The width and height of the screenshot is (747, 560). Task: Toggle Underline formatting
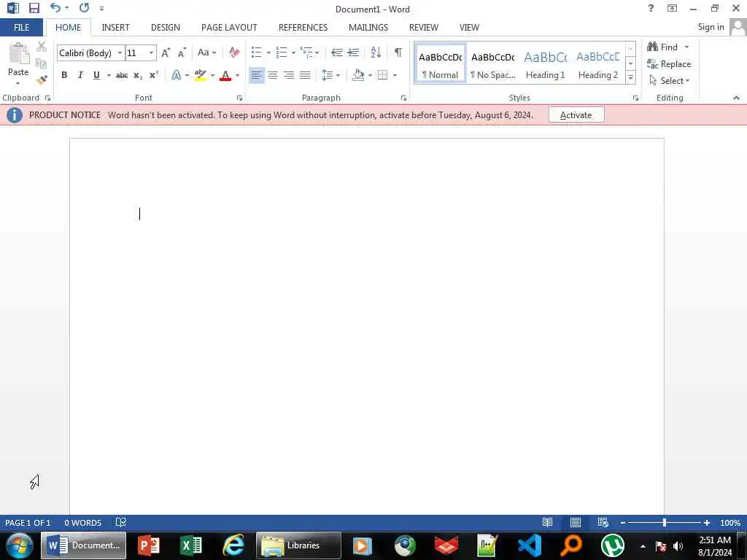(97, 75)
